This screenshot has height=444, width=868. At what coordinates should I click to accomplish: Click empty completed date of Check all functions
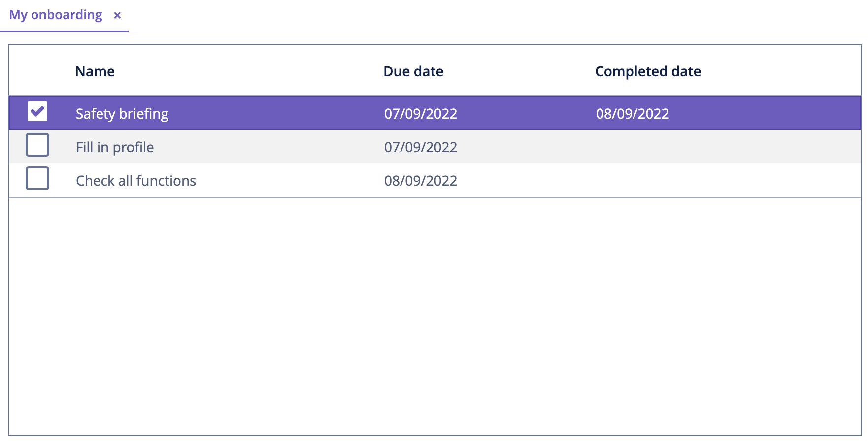click(x=728, y=180)
